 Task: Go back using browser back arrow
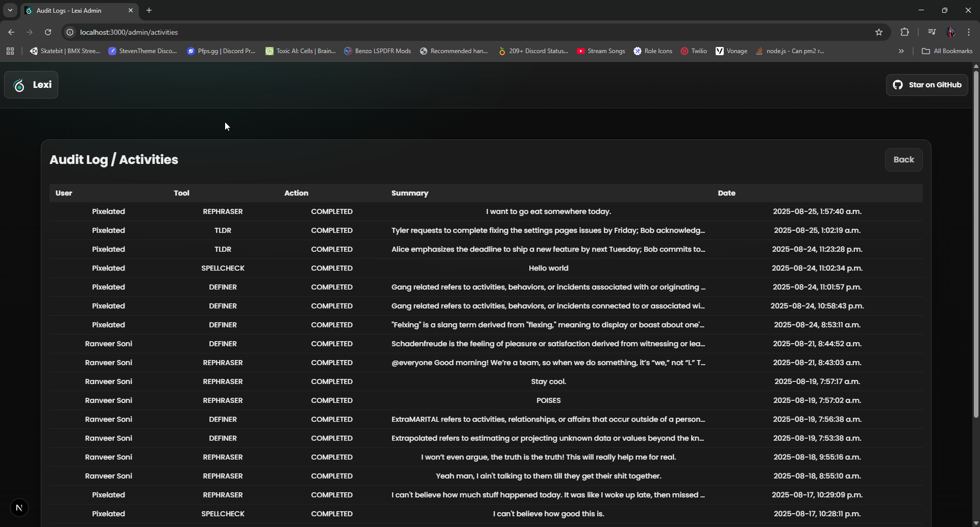[11, 32]
